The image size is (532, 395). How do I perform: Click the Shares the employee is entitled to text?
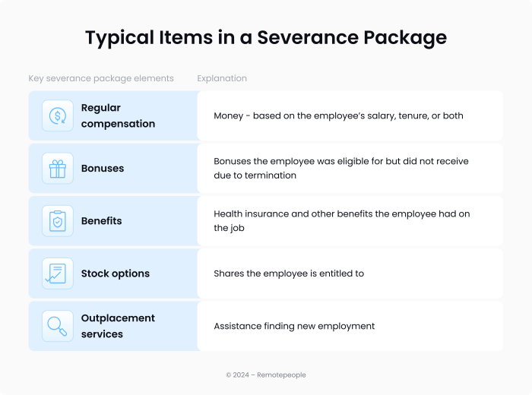coord(289,273)
